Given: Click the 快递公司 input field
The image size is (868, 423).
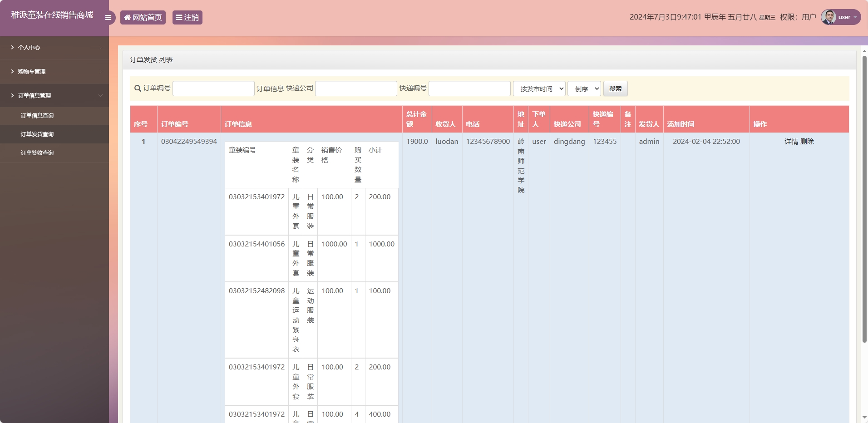Looking at the screenshot, I should pos(356,89).
